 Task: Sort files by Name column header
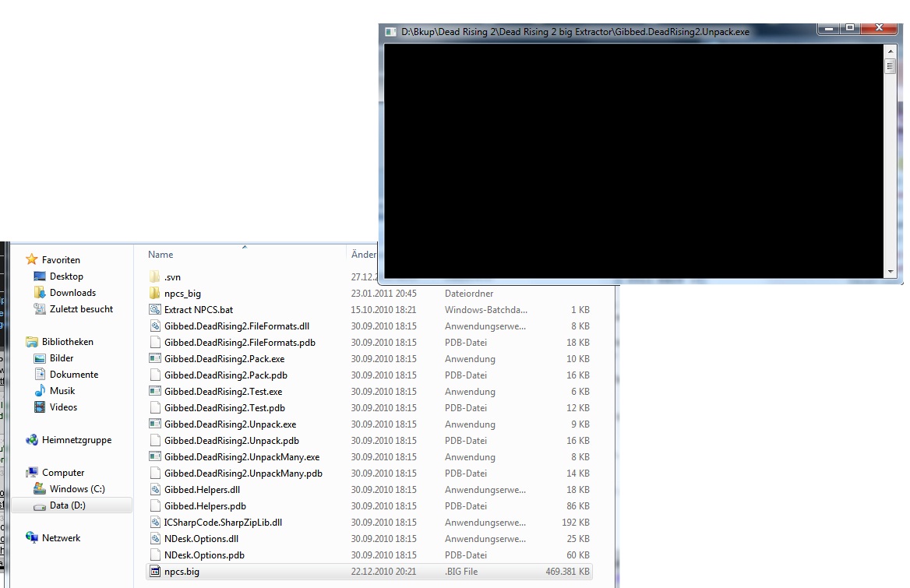(x=160, y=255)
